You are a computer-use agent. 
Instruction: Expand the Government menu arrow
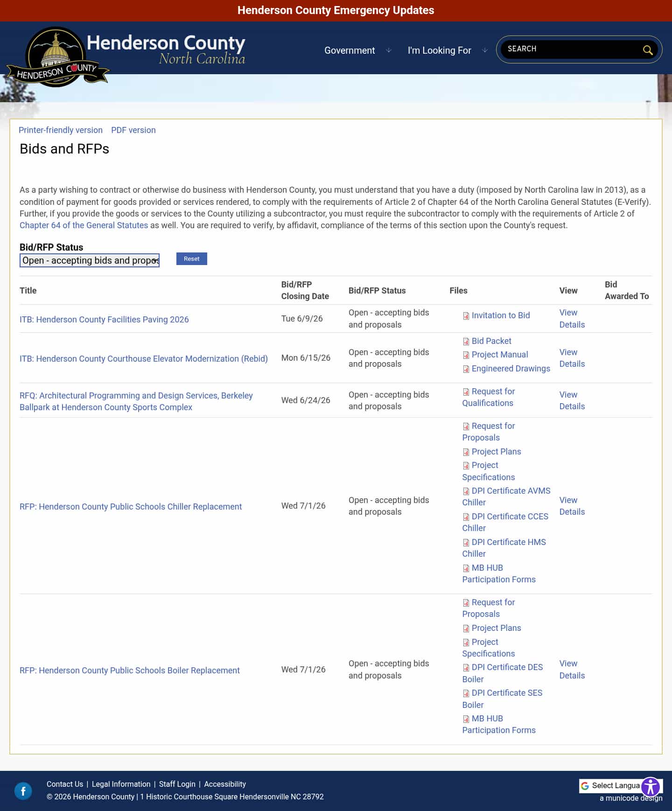tap(388, 50)
